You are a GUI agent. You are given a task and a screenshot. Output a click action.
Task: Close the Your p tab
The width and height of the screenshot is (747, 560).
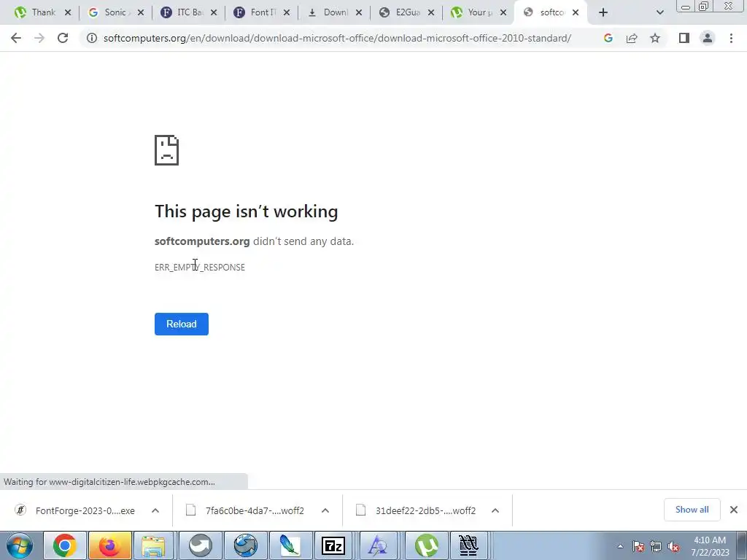(503, 12)
